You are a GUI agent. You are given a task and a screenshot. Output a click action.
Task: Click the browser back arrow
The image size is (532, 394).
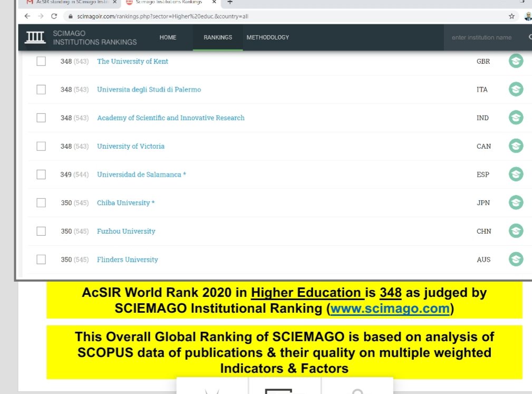click(x=27, y=16)
